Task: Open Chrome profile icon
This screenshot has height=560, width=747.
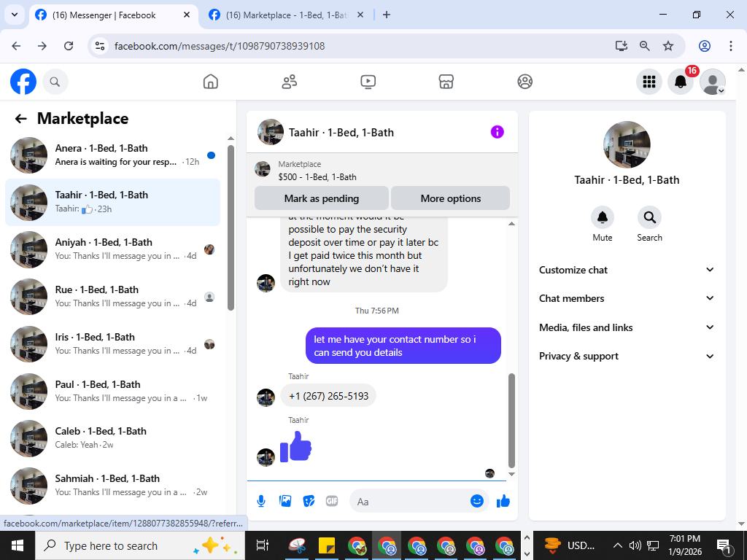Action: click(705, 46)
